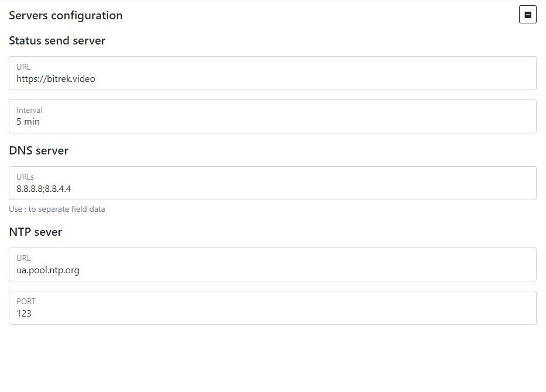The image size is (546, 392).
Task: Click the Servers configuration heading
Action: [x=66, y=16]
